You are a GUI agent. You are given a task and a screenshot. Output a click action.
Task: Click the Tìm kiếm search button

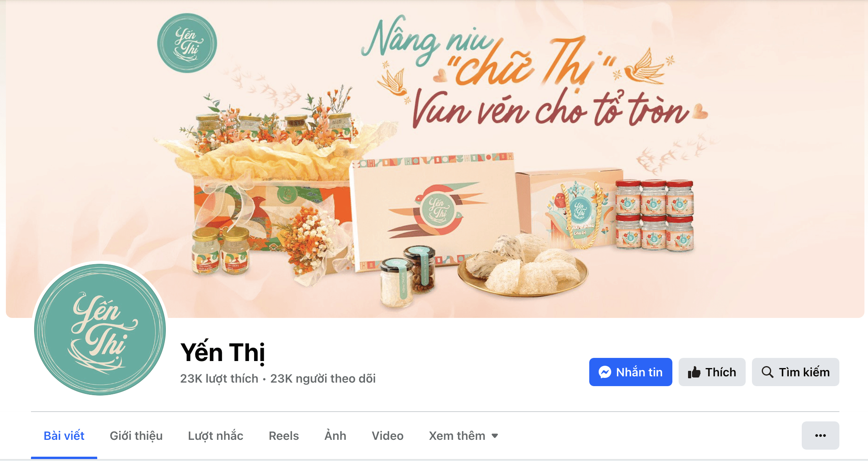[x=795, y=372]
